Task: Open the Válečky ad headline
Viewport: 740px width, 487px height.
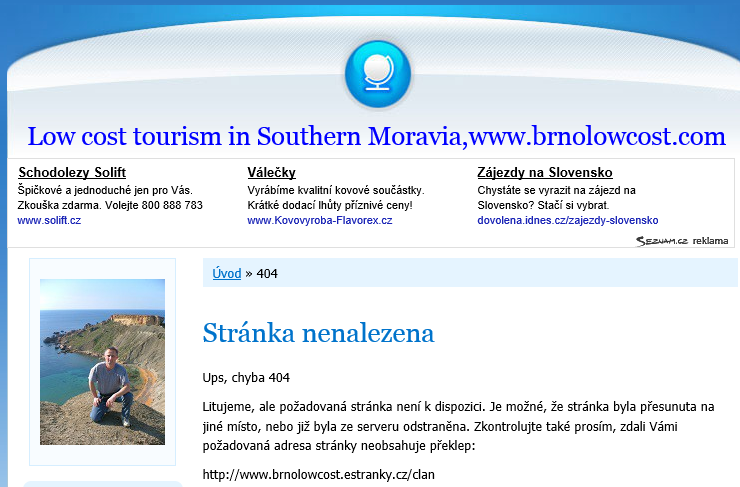Action: pos(271,172)
